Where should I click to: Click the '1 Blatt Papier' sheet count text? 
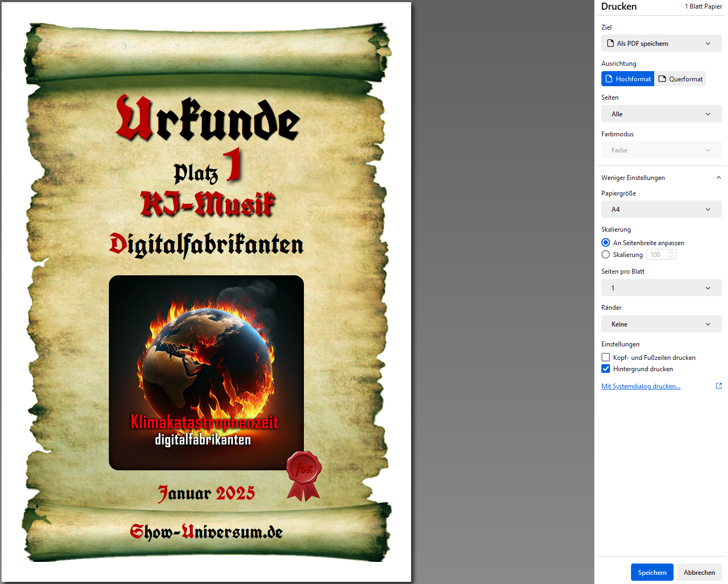[x=703, y=6]
